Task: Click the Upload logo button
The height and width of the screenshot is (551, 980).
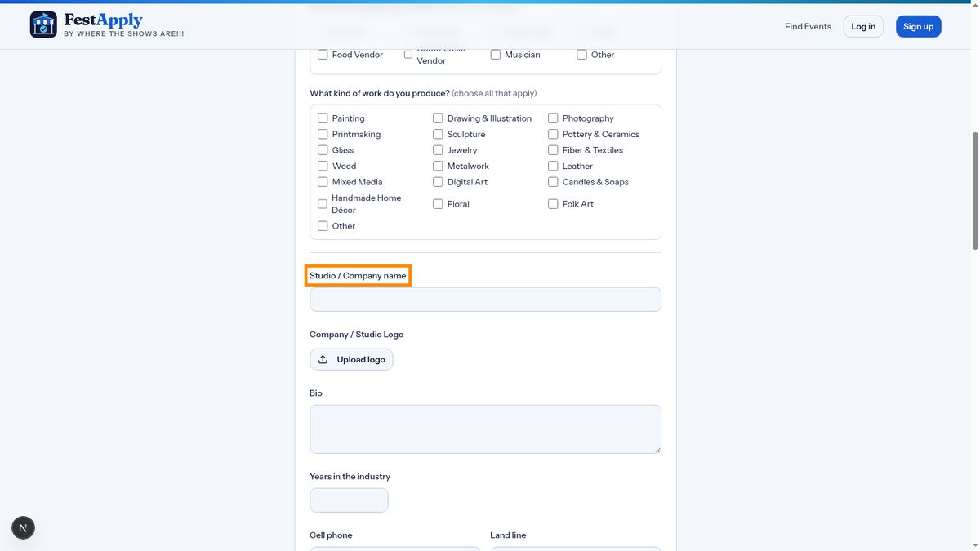Action: pos(351,359)
